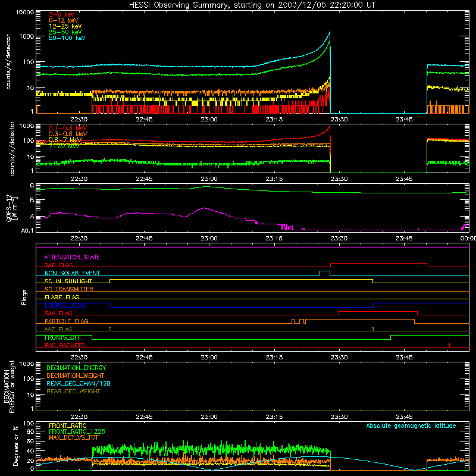The height and width of the screenshot is (476, 476).
Task: Click the FLARE_FLAG label
Action: point(62,297)
